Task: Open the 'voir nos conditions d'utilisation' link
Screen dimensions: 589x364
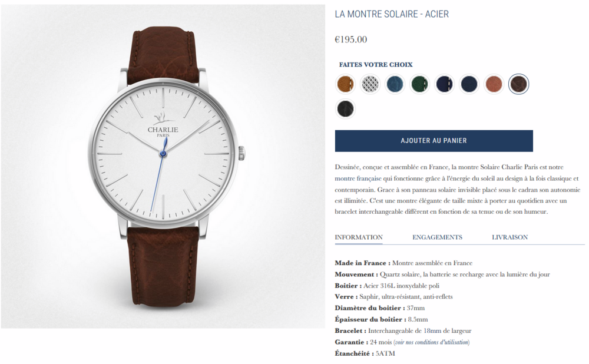Action: click(x=431, y=342)
